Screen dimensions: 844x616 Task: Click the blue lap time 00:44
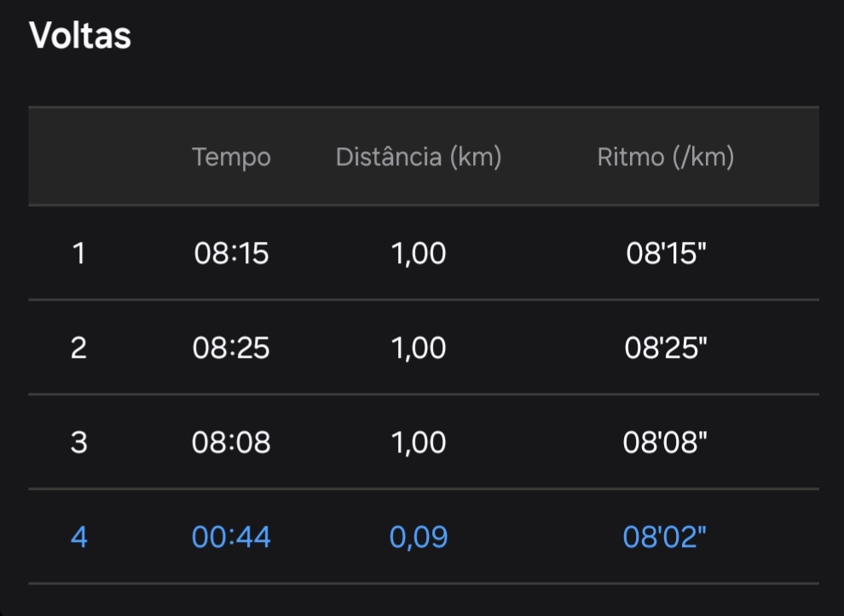[x=231, y=537]
